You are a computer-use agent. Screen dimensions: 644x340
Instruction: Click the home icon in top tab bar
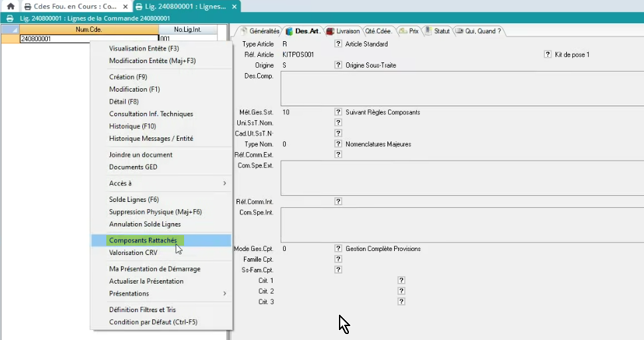click(x=11, y=6)
